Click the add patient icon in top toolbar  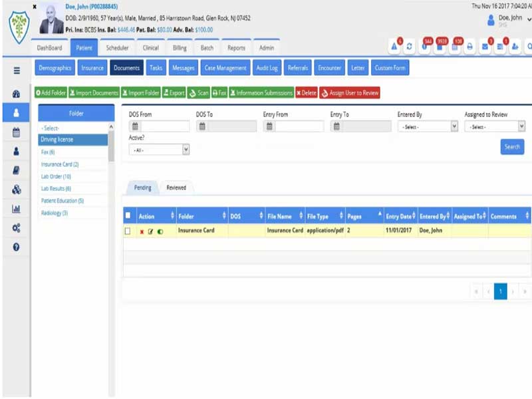click(515, 47)
